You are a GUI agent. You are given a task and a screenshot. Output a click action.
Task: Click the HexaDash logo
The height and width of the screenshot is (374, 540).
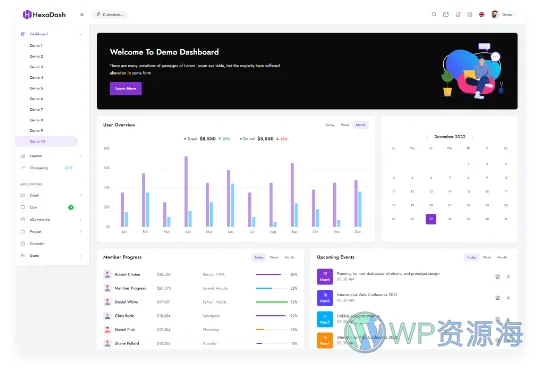[44, 14]
